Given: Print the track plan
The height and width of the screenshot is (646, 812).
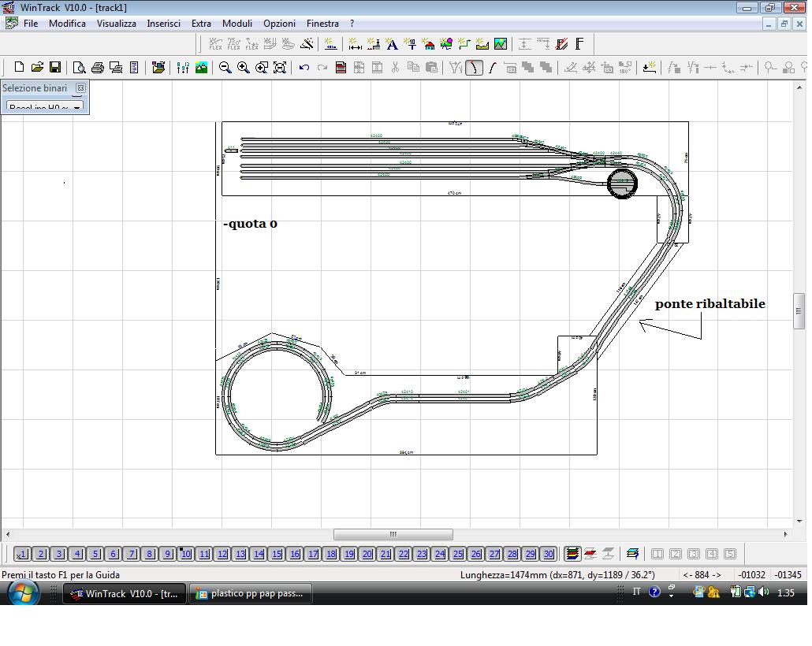Looking at the screenshot, I should coord(97,67).
